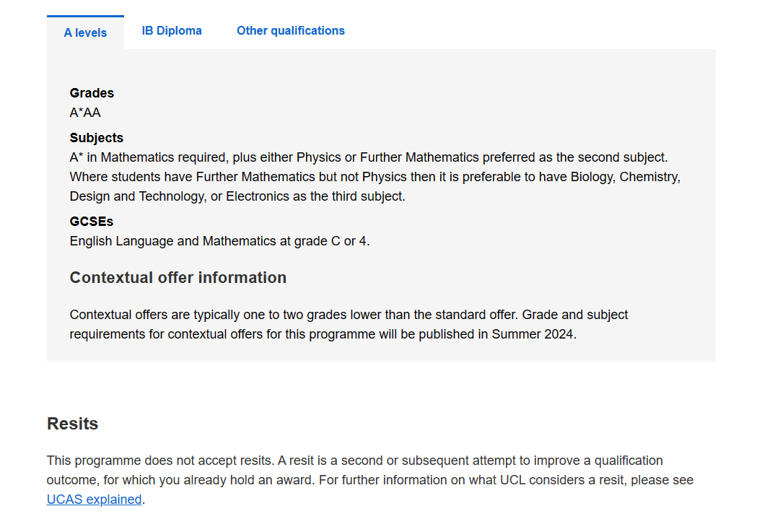Image resolution: width=762 pixels, height=532 pixels.
Task: Click the English Language and Mathematics GCSE line
Action: (x=219, y=241)
